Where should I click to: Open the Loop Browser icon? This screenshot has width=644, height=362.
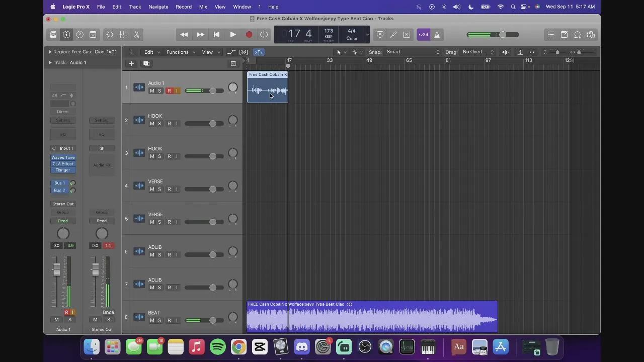(x=578, y=35)
